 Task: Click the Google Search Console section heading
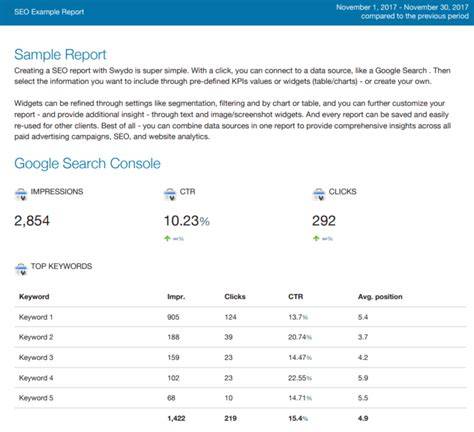[87, 164]
